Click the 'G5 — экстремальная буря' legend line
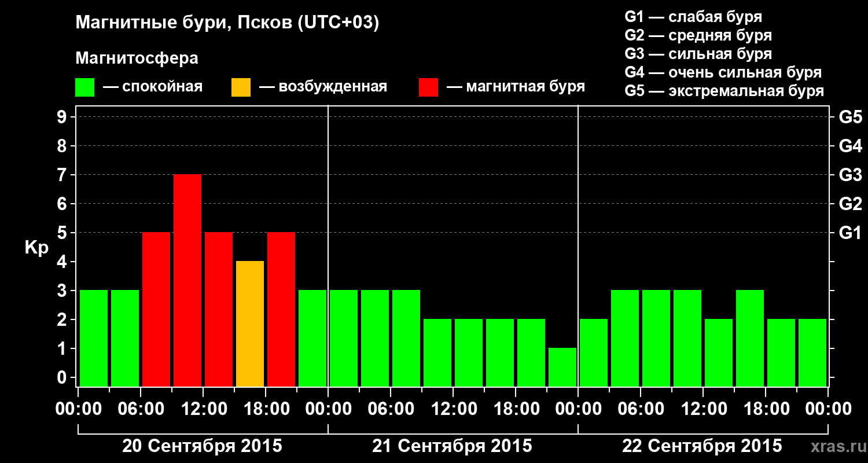Image resolution: width=868 pixels, height=463 pixels. point(724,91)
